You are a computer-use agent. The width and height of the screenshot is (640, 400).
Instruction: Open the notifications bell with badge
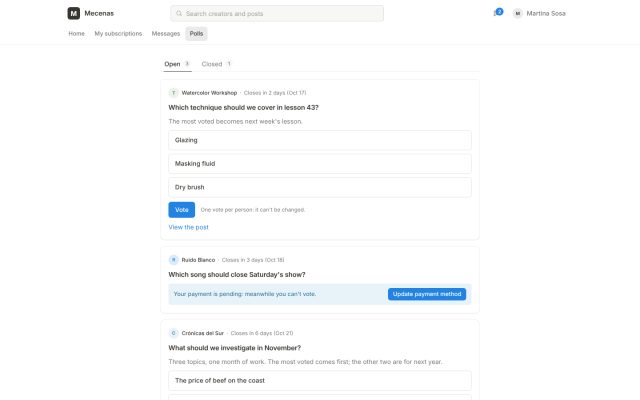coord(498,13)
